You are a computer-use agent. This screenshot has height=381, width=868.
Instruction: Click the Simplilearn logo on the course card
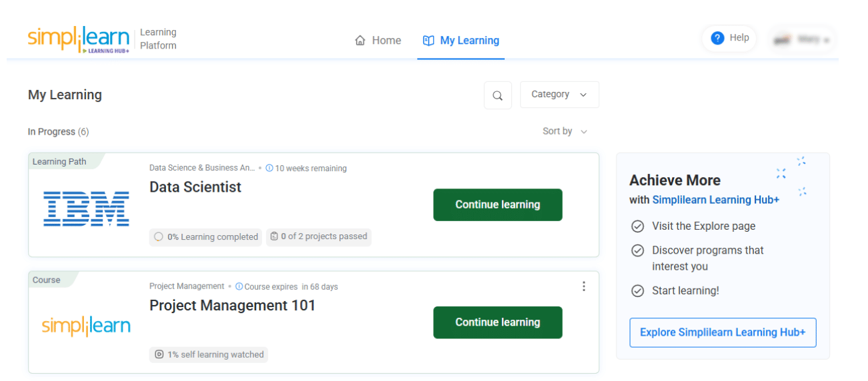point(86,326)
